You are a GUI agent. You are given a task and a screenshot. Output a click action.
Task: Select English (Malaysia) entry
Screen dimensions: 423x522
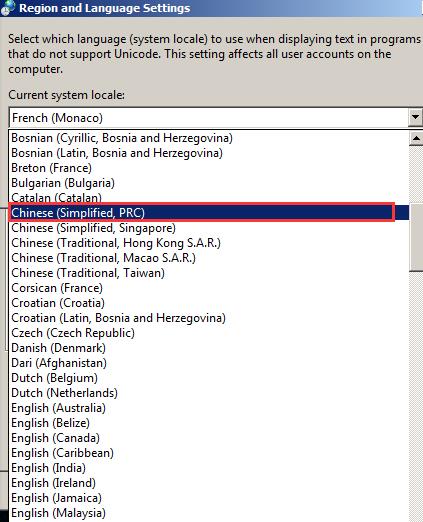[x=209, y=513]
